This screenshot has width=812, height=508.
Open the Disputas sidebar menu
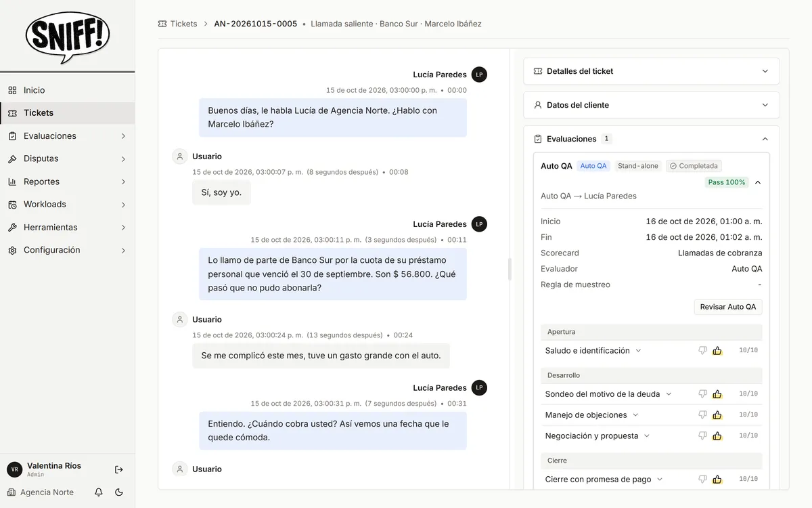(x=67, y=158)
